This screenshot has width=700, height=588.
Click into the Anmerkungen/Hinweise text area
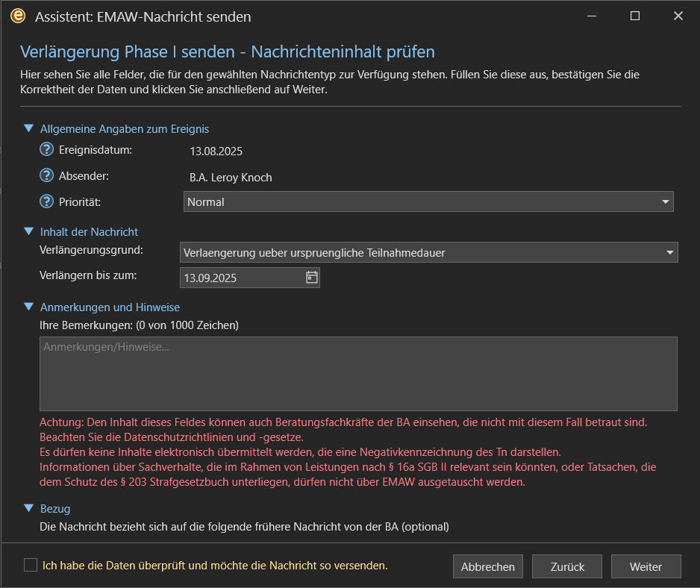coord(358,373)
